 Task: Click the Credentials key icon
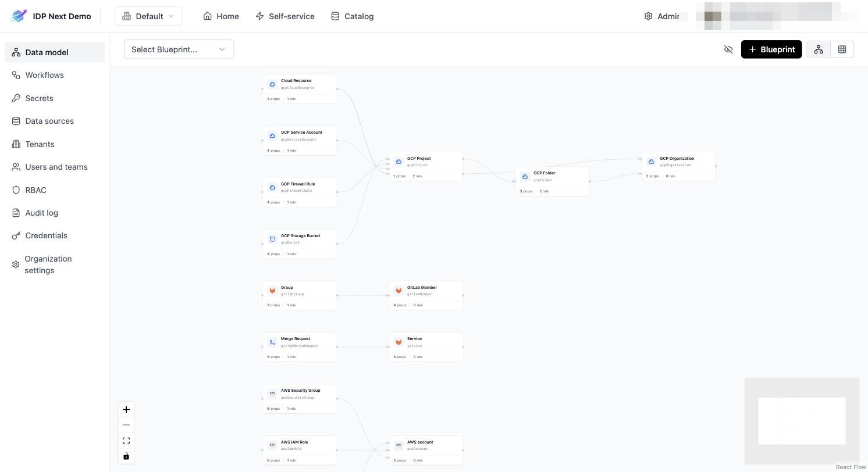pyautogui.click(x=16, y=235)
